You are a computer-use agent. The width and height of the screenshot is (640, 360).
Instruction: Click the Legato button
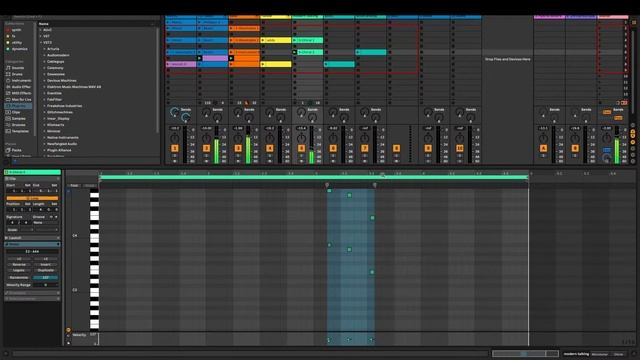click(x=19, y=270)
